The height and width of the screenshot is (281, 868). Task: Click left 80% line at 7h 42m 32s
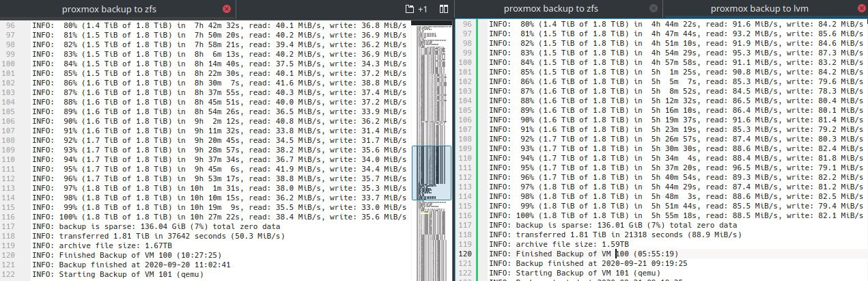(x=219, y=25)
